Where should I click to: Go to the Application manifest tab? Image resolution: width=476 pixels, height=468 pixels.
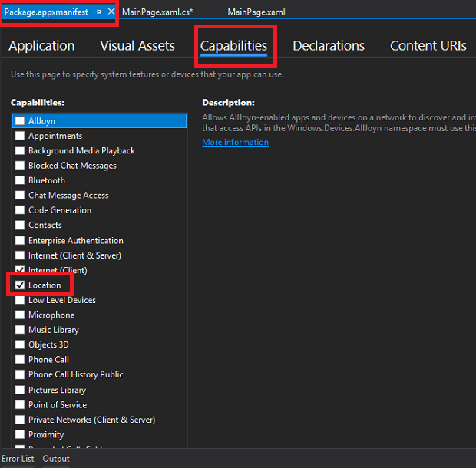[x=41, y=46]
